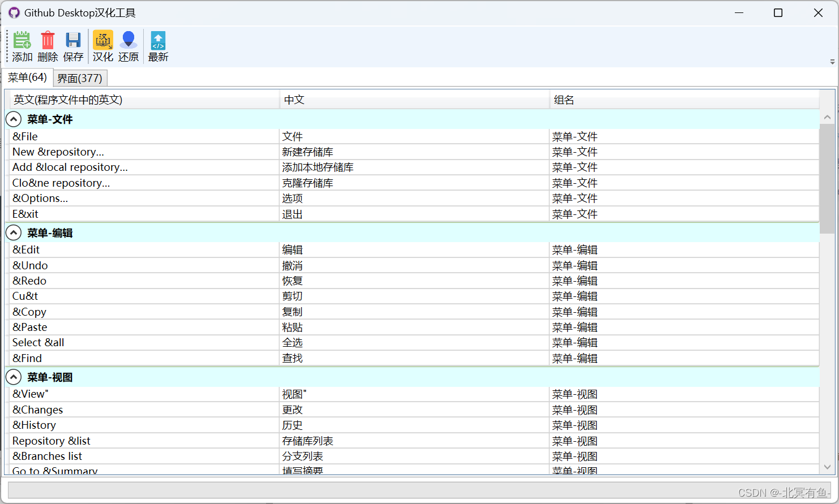Select the Add &local repository... row
The image size is (839, 504).
pyautogui.click(x=414, y=167)
